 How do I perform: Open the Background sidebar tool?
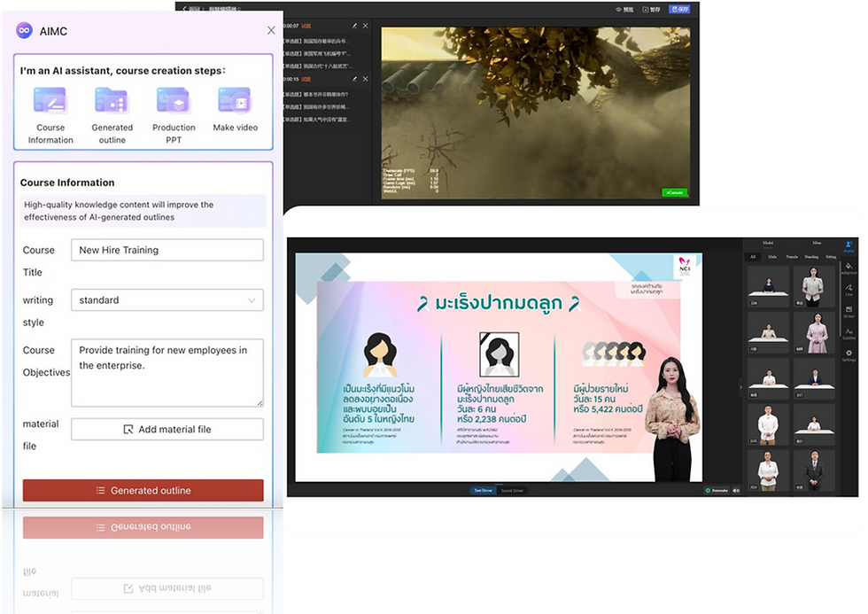click(x=849, y=268)
